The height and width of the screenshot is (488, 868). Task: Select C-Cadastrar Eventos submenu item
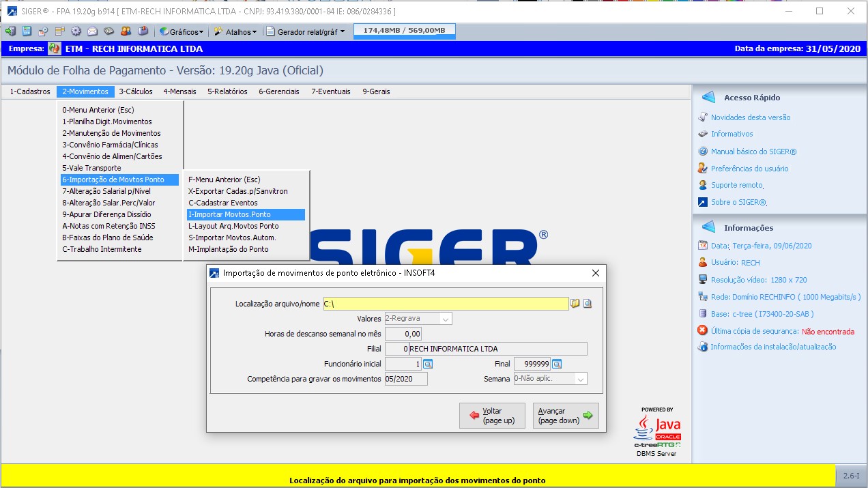coord(246,203)
